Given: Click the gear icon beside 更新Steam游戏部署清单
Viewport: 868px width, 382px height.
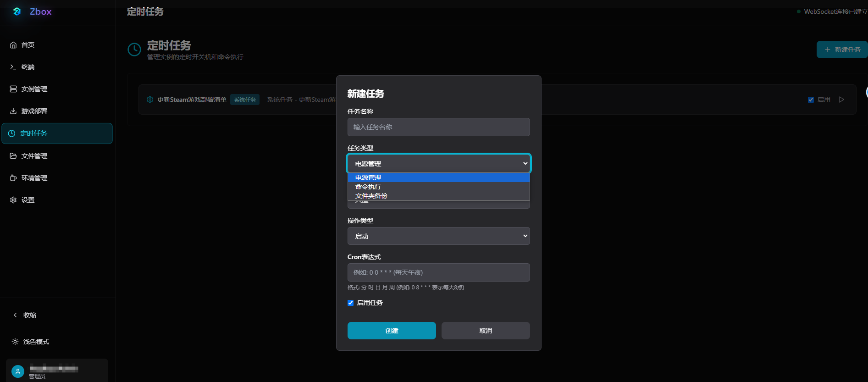Looking at the screenshot, I should 150,100.
